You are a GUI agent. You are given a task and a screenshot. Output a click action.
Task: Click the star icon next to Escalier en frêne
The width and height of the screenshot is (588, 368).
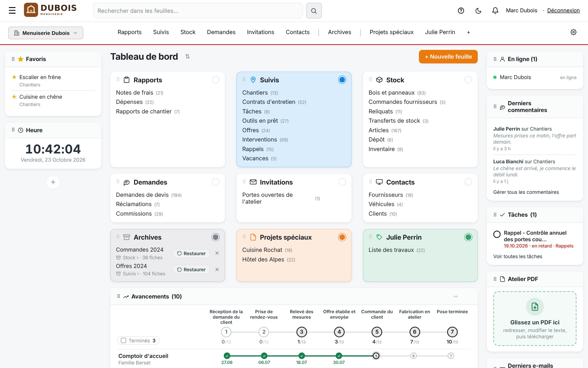point(14,77)
